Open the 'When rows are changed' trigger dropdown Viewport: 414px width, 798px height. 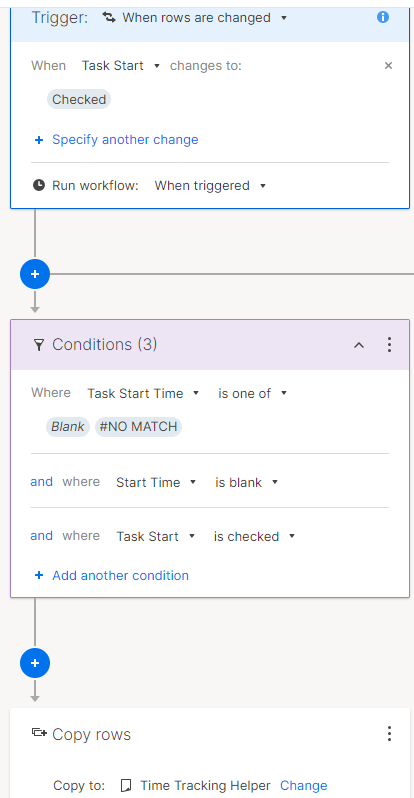(195, 18)
